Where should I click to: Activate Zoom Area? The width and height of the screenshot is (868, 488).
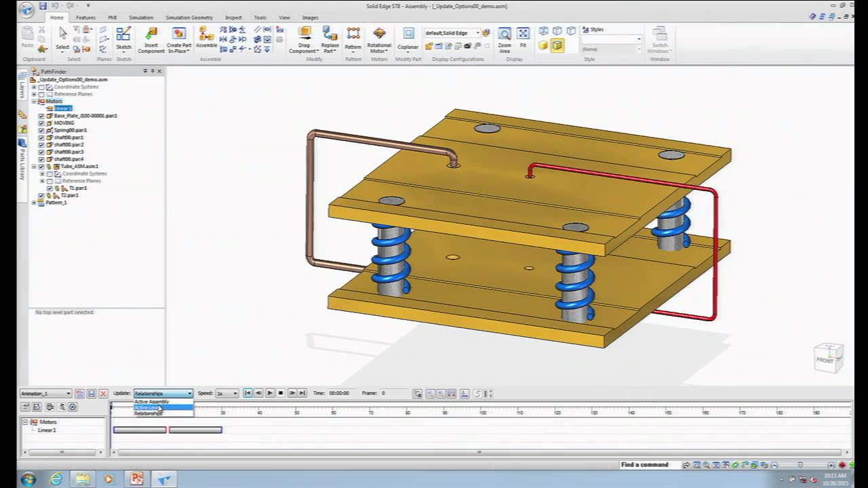(505, 41)
